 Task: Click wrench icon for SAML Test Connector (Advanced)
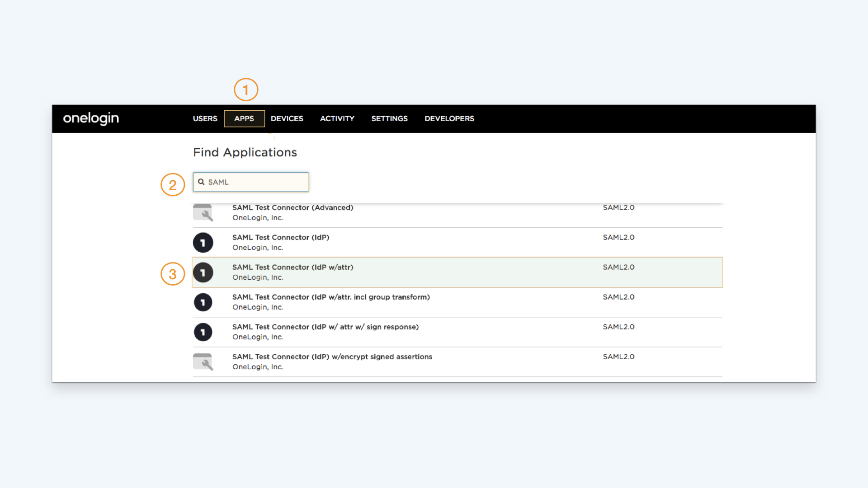click(x=203, y=212)
